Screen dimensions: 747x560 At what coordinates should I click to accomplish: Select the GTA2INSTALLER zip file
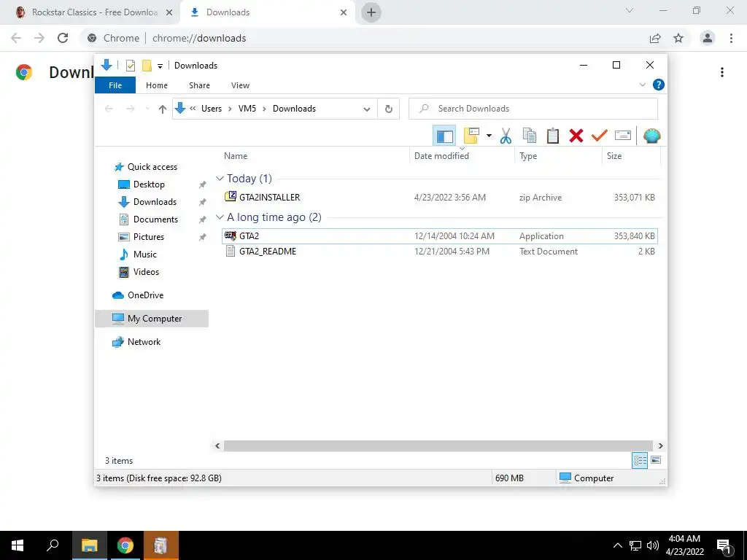440,197
